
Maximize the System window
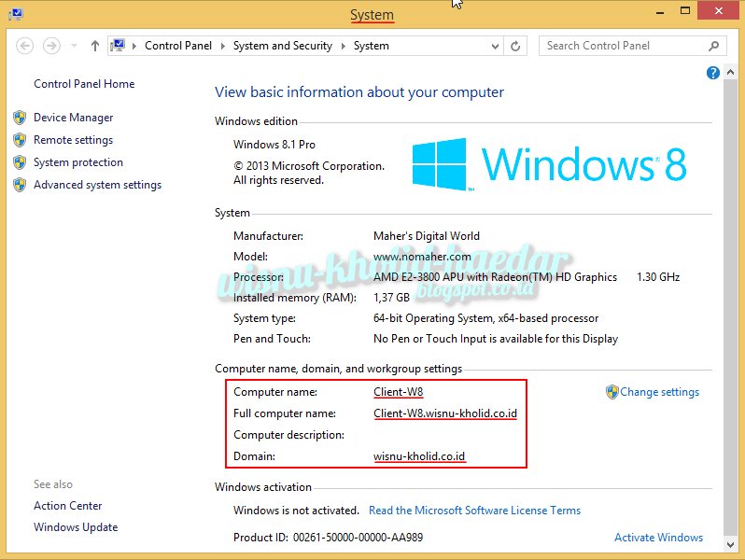[x=685, y=11]
